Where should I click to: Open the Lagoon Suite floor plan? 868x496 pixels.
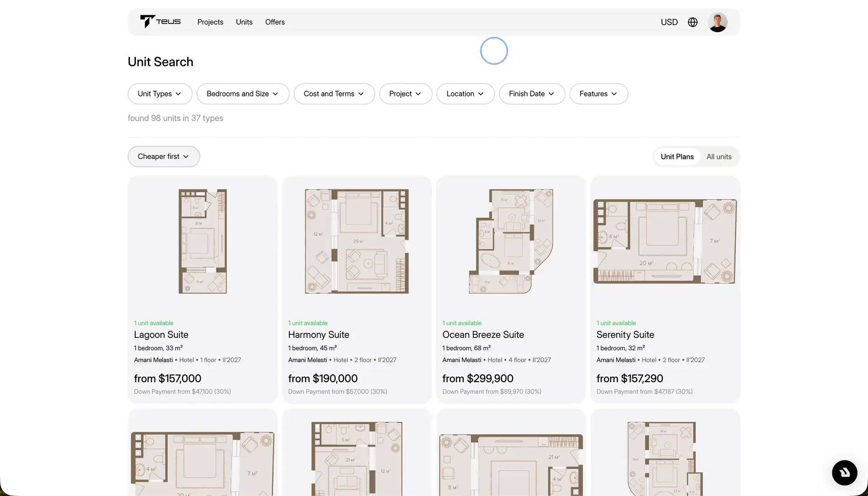coord(203,241)
